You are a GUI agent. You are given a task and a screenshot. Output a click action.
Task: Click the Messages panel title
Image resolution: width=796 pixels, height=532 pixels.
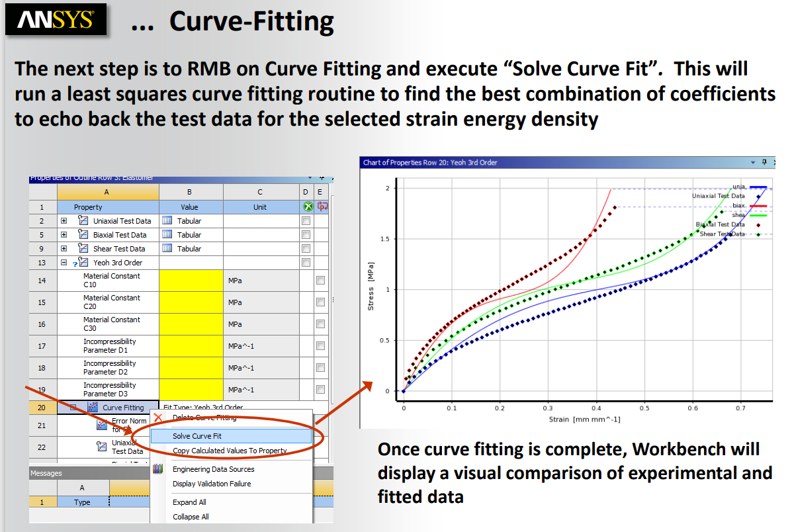pyautogui.click(x=46, y=473)
